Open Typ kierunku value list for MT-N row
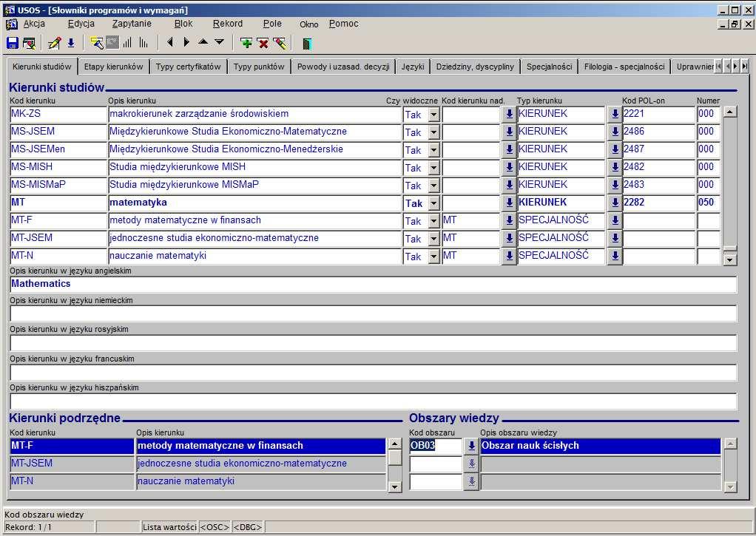Viewport: 756px width, 536px height. 615,257
